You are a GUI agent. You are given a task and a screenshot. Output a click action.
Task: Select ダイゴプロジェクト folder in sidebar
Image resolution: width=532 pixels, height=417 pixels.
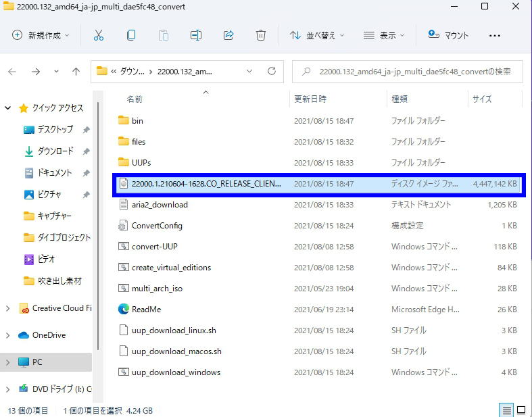57,237
